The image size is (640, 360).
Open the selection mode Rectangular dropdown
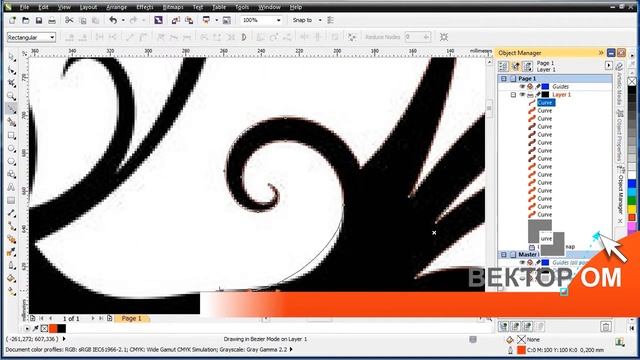52,37
